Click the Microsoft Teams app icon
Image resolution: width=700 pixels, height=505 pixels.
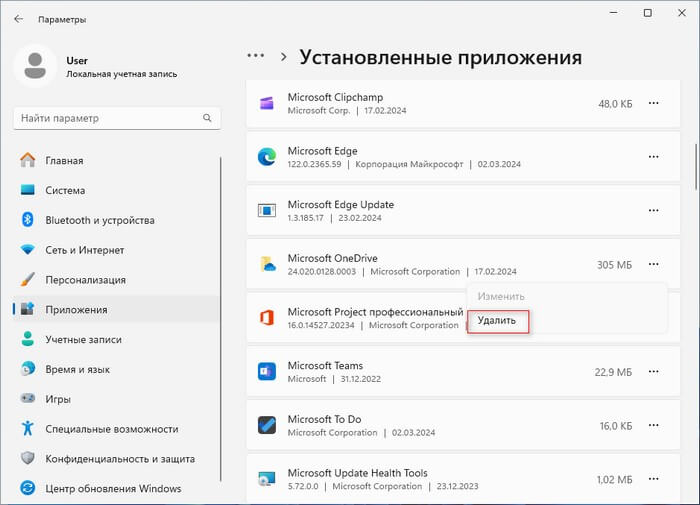[x=267, y=372]
